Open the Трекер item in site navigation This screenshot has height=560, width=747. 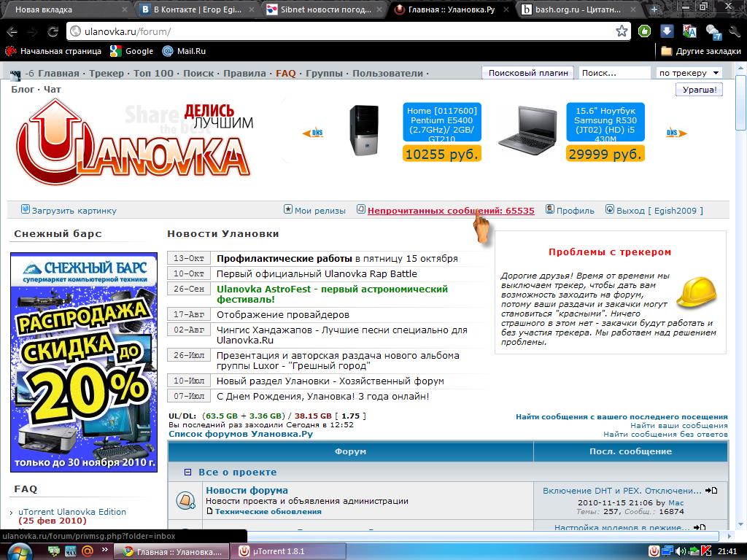(x=106, y=73)
